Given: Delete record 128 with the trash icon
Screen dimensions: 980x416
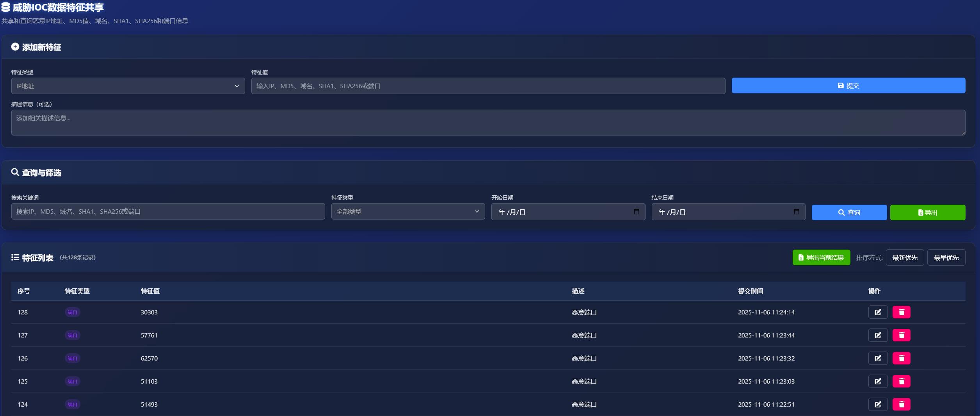Looking at the screenshot, I should (901, 312).
